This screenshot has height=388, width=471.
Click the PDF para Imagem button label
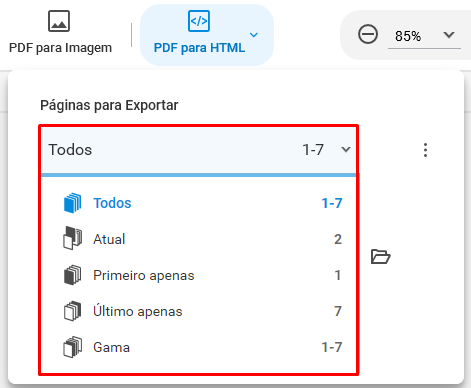(60, 48)
